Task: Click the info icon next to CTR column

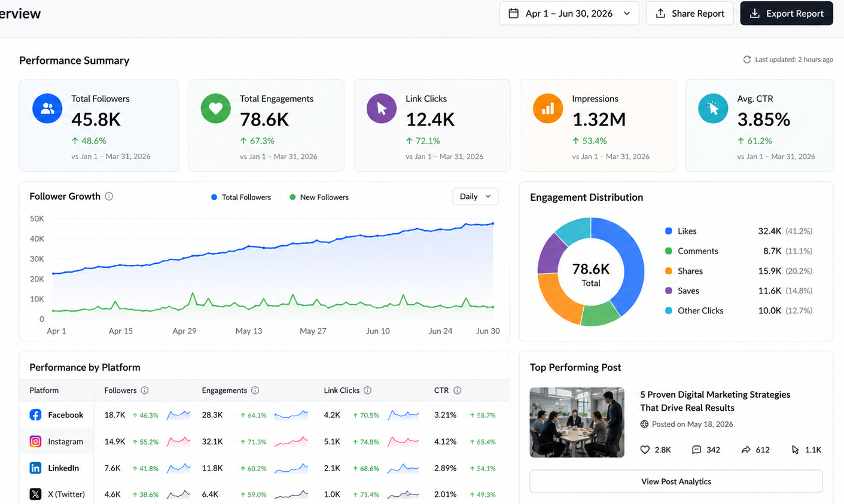Action: click(457, 390)
